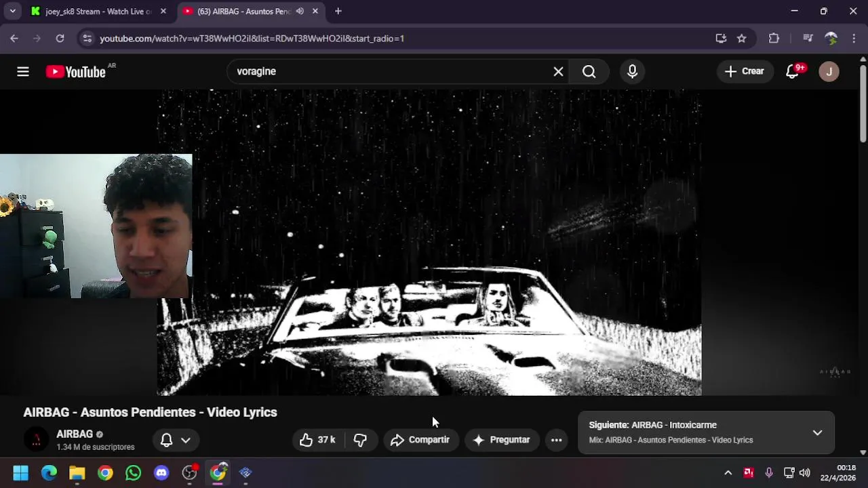Open the AIRBAG channel name link

point(75,434)
